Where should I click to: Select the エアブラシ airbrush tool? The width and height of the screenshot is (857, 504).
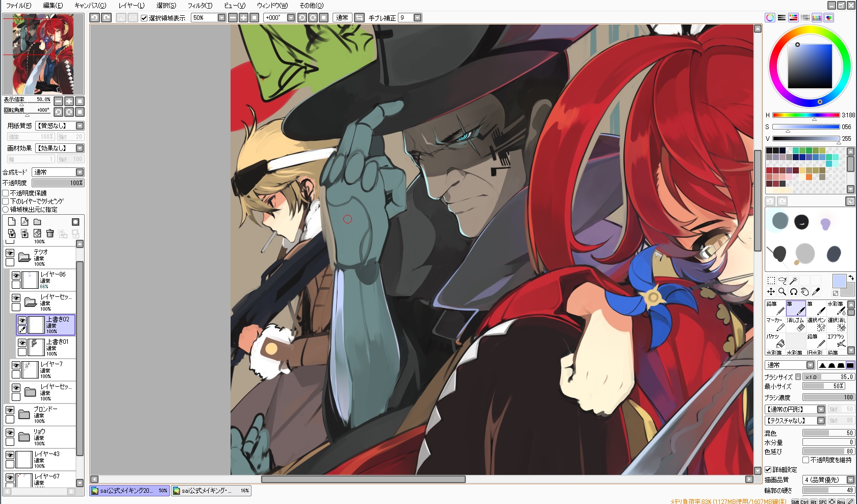(x=837, y=341)
